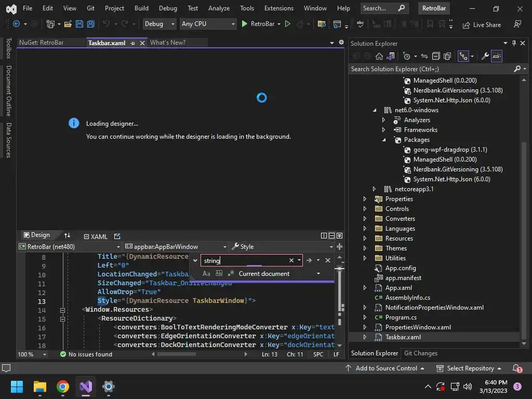This screenshot has height=399, width=532.
Task: Open the Style member dropdown
Action: 282,247
